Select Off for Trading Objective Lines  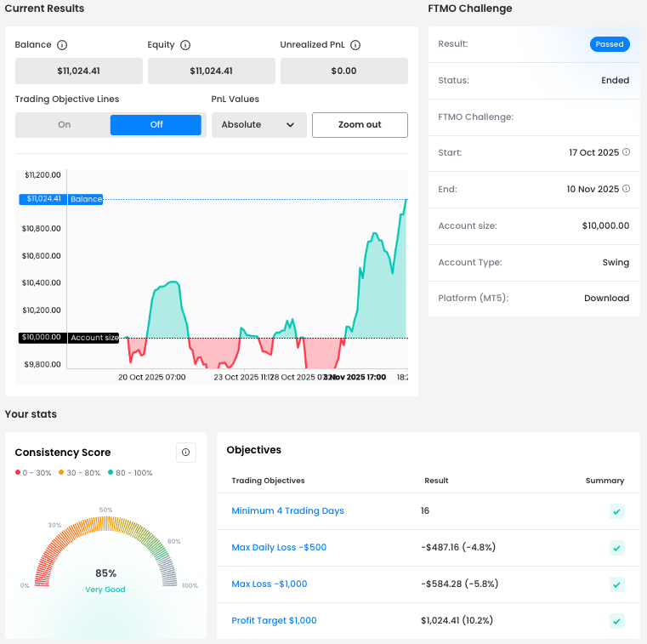pyautogui.click(x=156, y=125)
